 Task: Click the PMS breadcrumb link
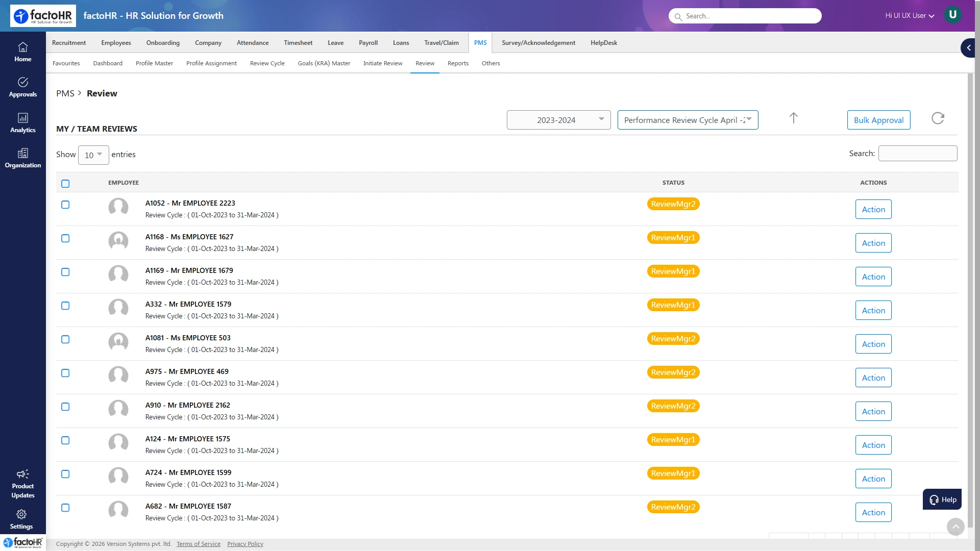coord(65,93)
